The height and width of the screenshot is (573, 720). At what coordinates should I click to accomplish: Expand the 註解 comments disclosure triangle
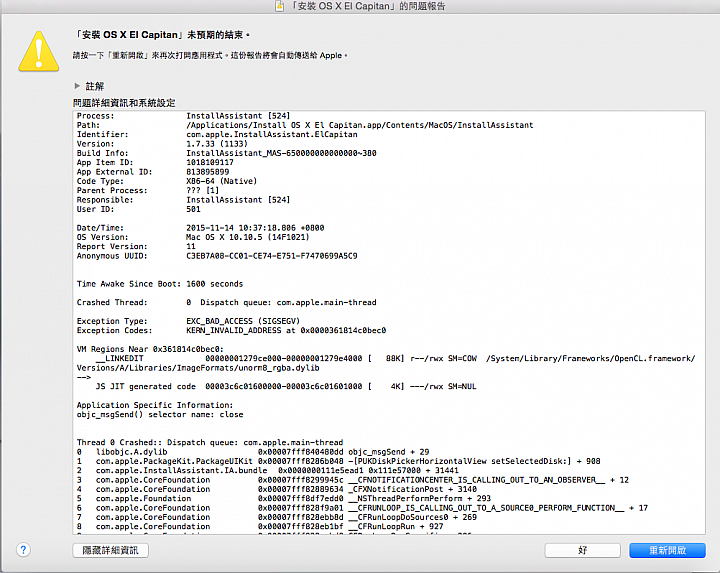tap(77, 86)
